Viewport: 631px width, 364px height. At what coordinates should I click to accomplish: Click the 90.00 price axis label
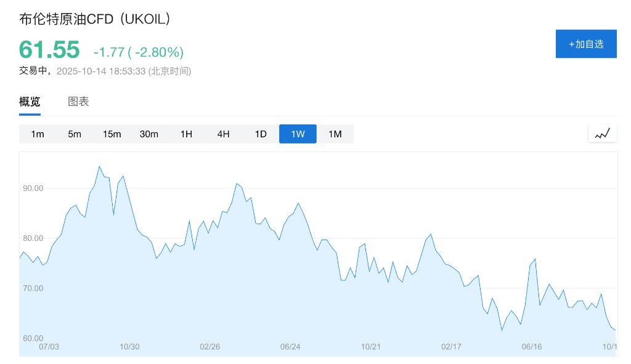pos(33,188)
